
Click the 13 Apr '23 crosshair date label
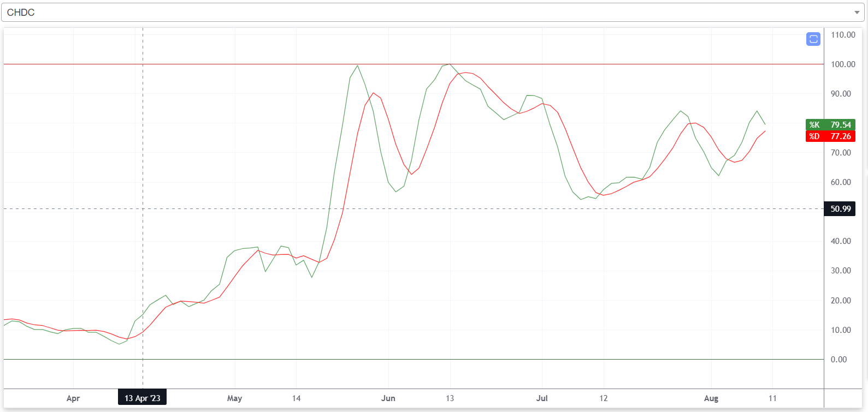[142, 398]
